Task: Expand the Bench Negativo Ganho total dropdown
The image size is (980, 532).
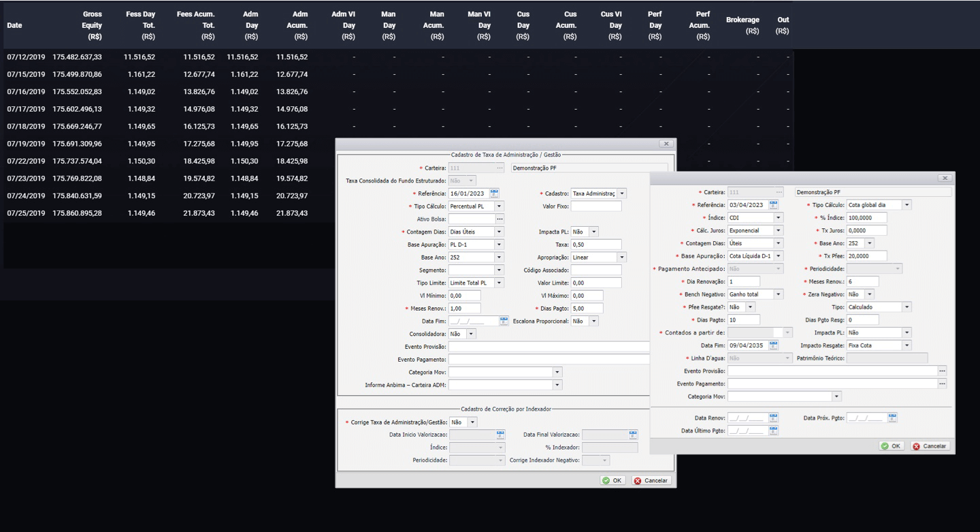Action: (779, 294)
